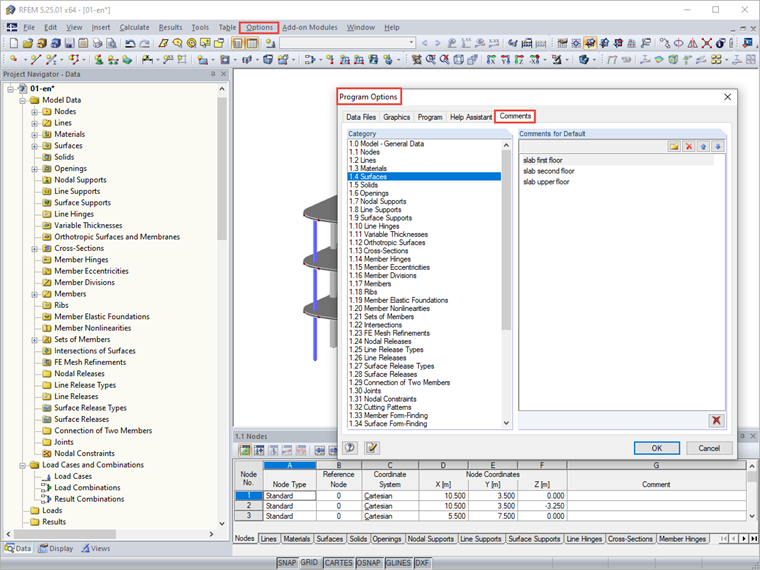
Task: Click the Undo arrow icon
Action: pos(130,43)
